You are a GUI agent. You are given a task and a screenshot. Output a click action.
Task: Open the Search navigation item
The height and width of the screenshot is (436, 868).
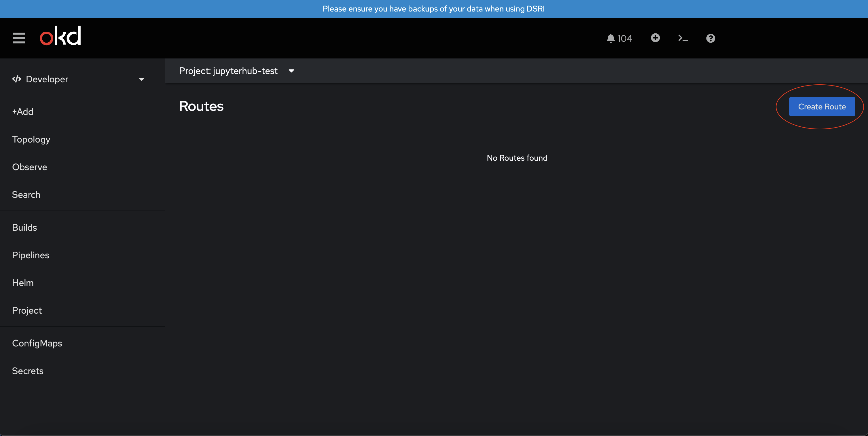pyautogui.click(x=26, y=194)
